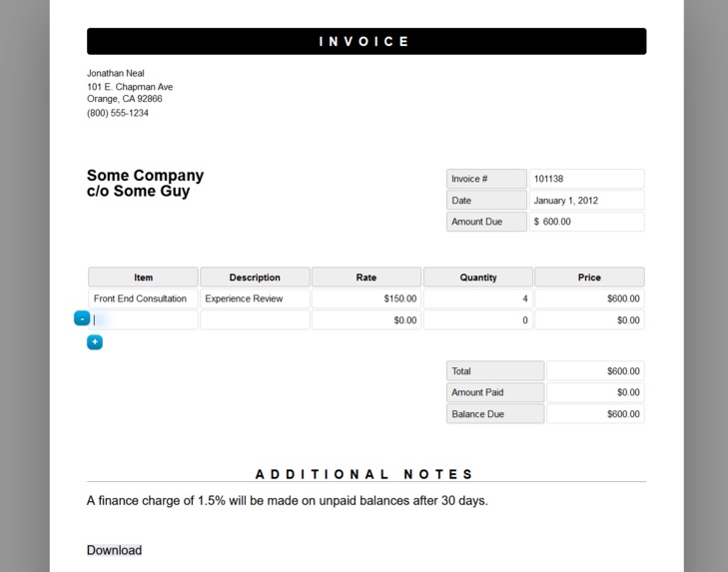Edit the Invoice # field 101138

586,179
